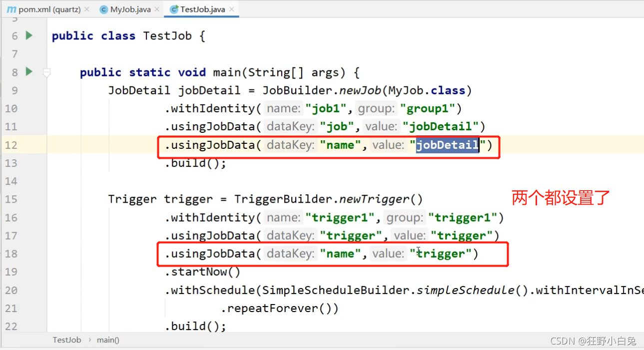The image size is (644, 350).
Task: Click the class icon on MyJob.java tab
Action: 103,9
